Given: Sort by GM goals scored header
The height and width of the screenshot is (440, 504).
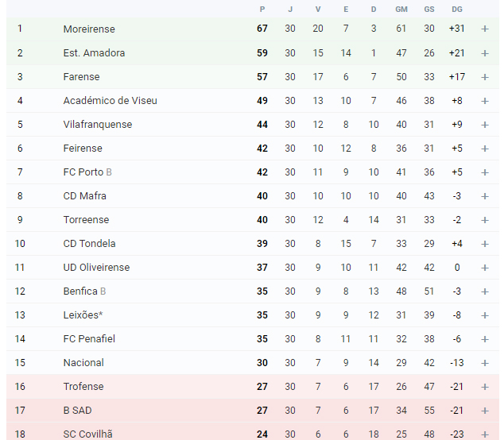Looking at the screenshot, I should click(x=401, y=10).
